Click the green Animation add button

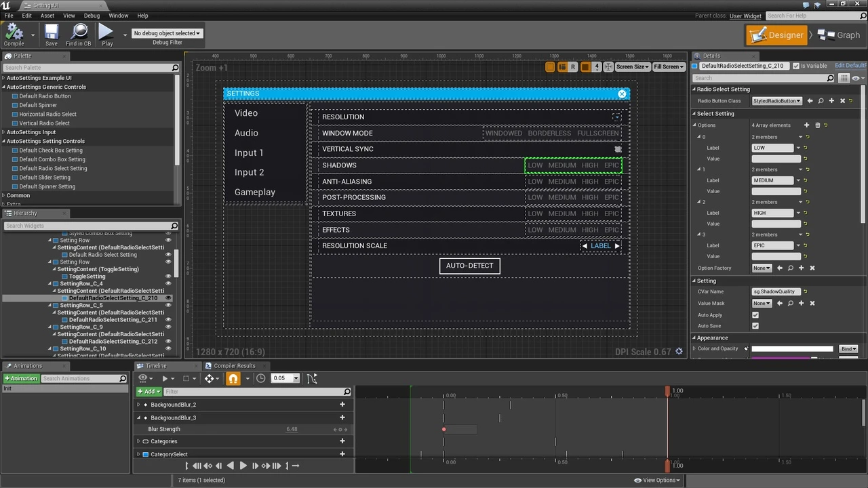tap(21, 379)
